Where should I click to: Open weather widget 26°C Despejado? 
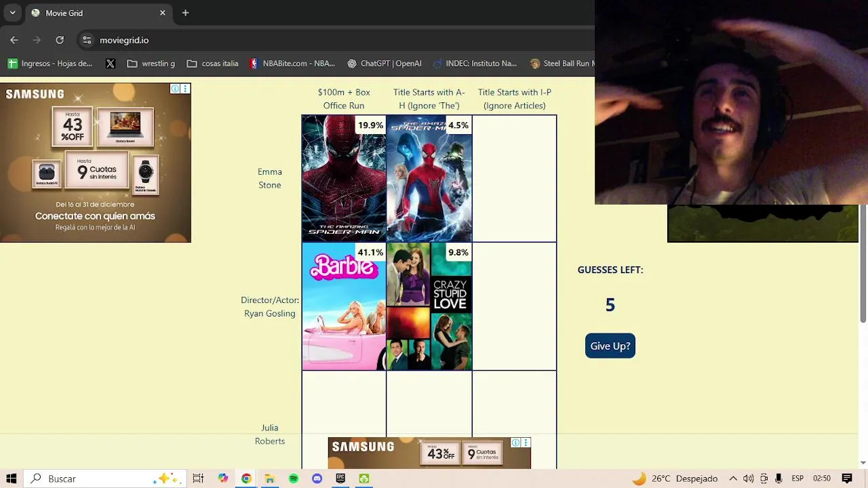coord(675,479)
